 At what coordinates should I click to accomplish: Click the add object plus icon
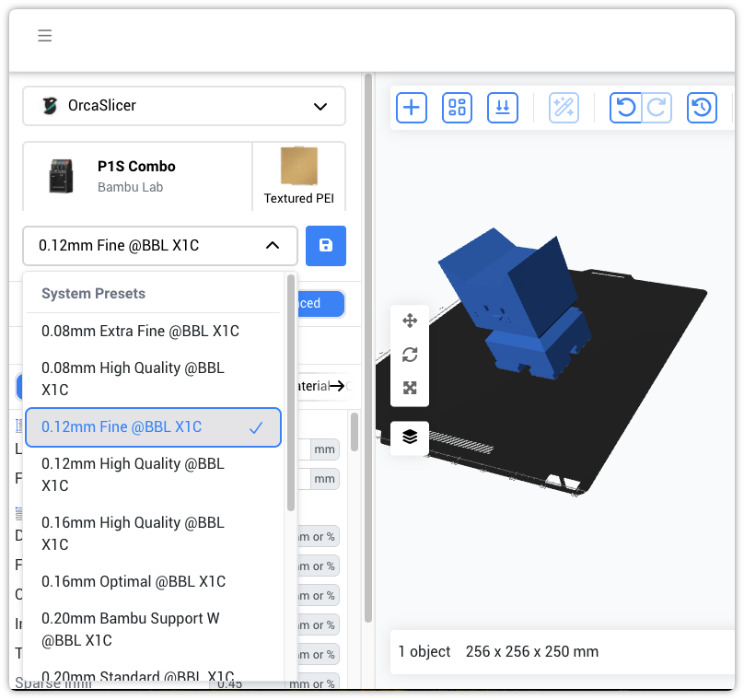click(411, 108)
